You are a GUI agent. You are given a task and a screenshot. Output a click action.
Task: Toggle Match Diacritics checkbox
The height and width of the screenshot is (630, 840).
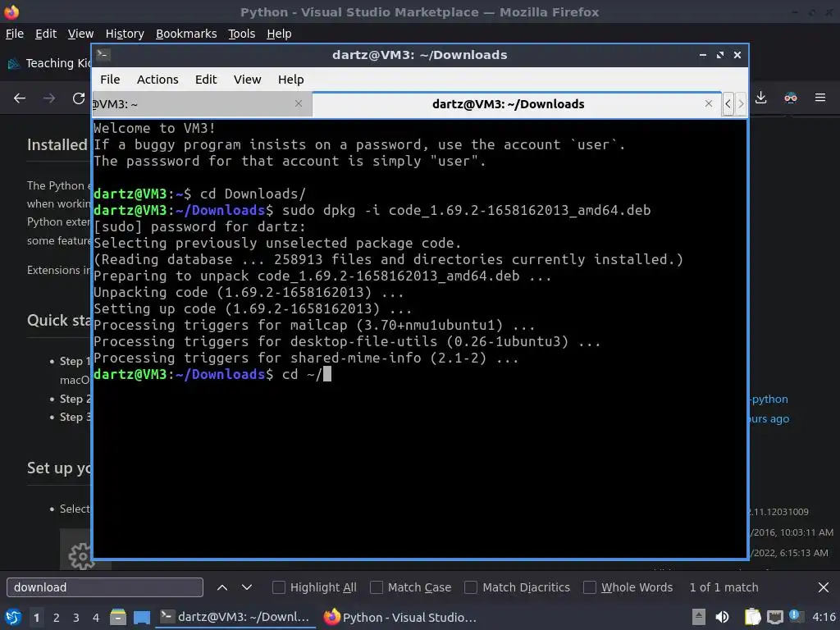470,587
